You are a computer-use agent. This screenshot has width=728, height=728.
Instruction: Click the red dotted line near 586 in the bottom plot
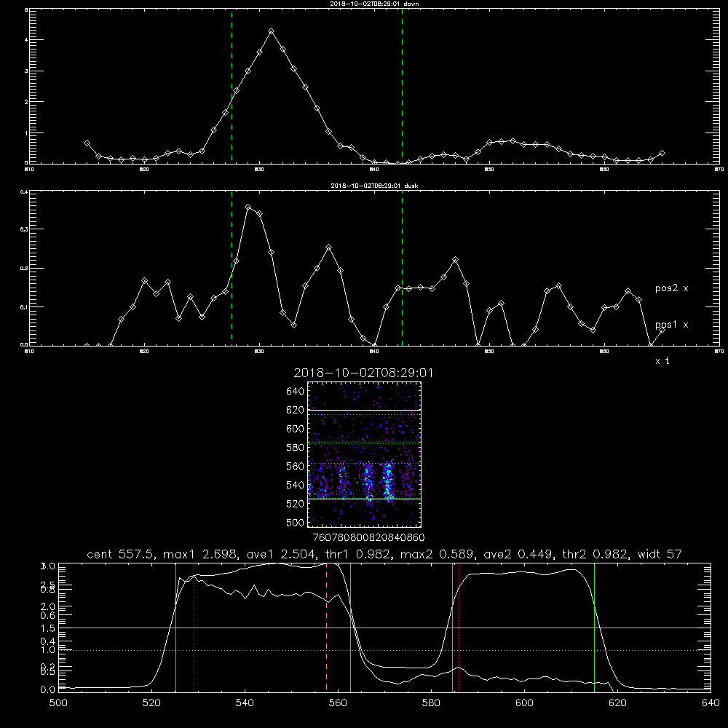[x=459, y=627]
